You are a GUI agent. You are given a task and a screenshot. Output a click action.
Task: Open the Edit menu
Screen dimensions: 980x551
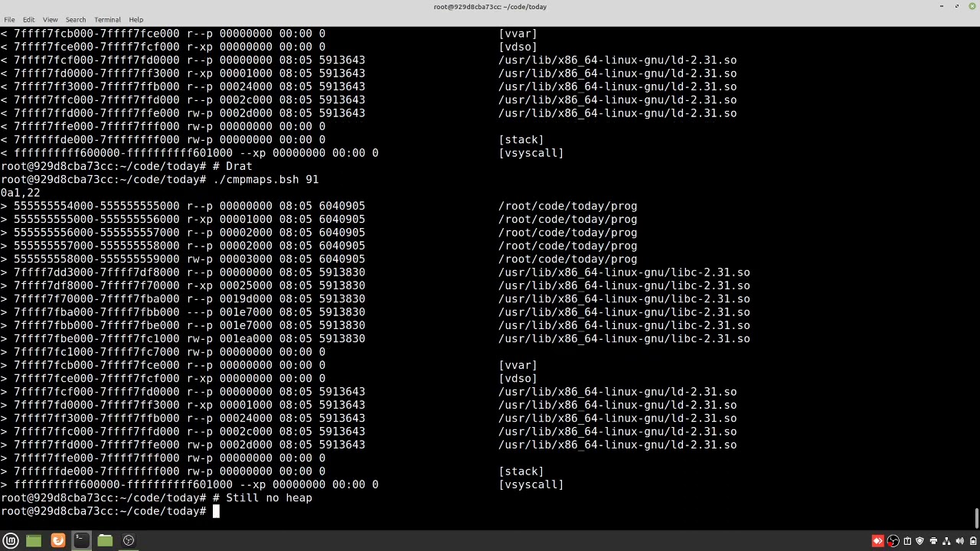click(x=28, y=19)
